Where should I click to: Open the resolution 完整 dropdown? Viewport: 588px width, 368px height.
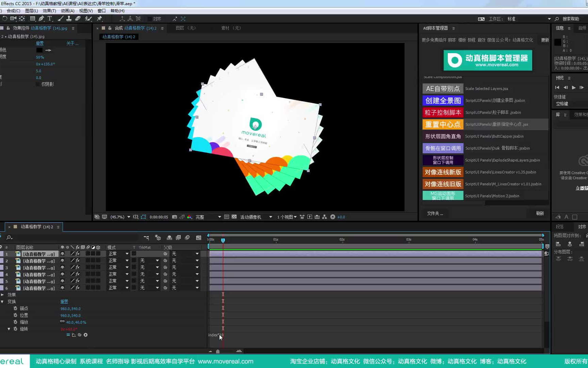(x=208, y=217)
